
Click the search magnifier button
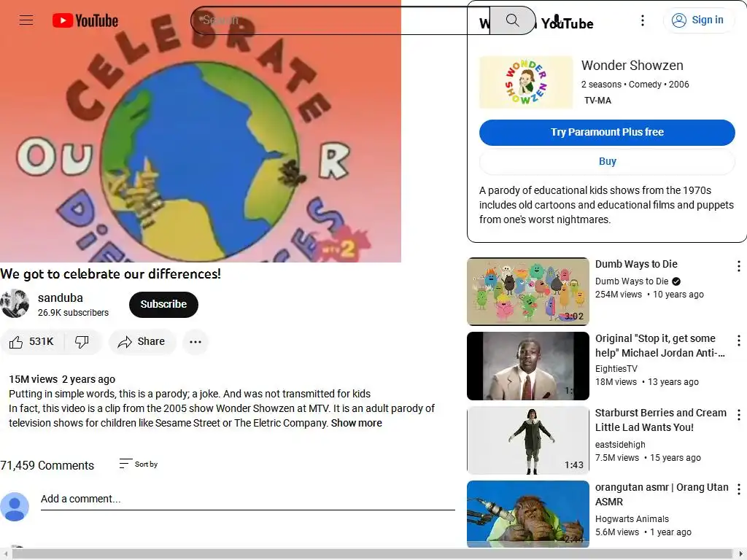[x=512, y=20]
